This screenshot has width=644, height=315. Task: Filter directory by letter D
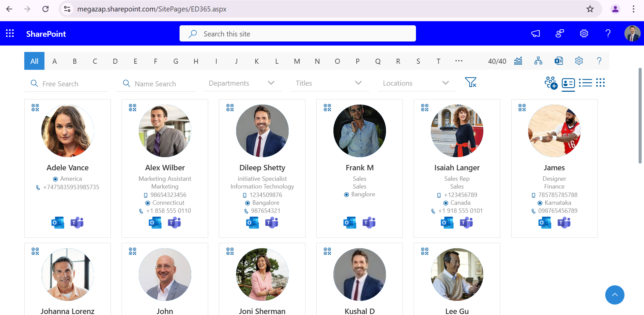(x=115, y=61)
